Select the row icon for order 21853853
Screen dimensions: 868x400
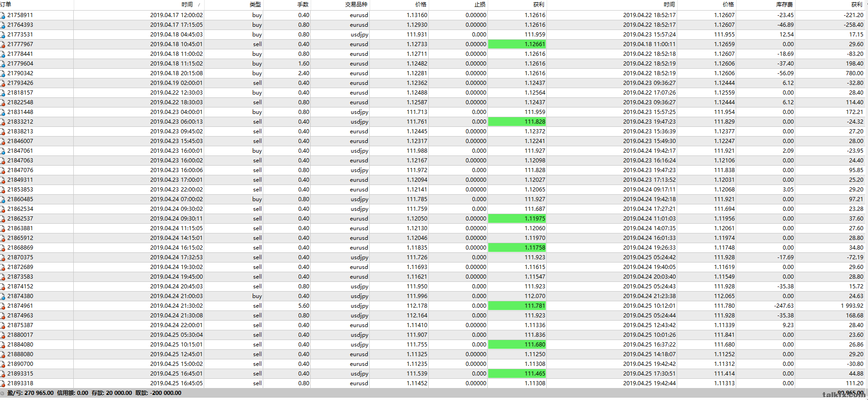3,190
